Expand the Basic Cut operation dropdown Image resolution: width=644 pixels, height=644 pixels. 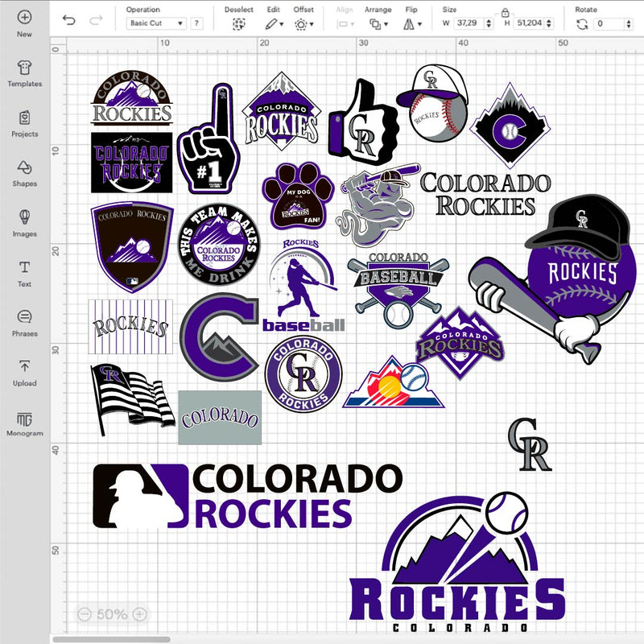(156, 24)
